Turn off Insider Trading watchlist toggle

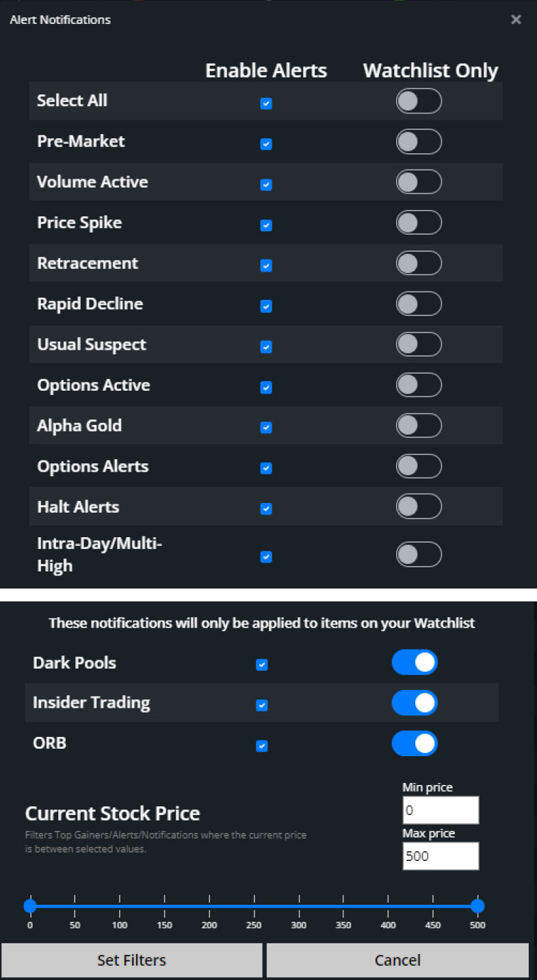[x=415, y=703]
